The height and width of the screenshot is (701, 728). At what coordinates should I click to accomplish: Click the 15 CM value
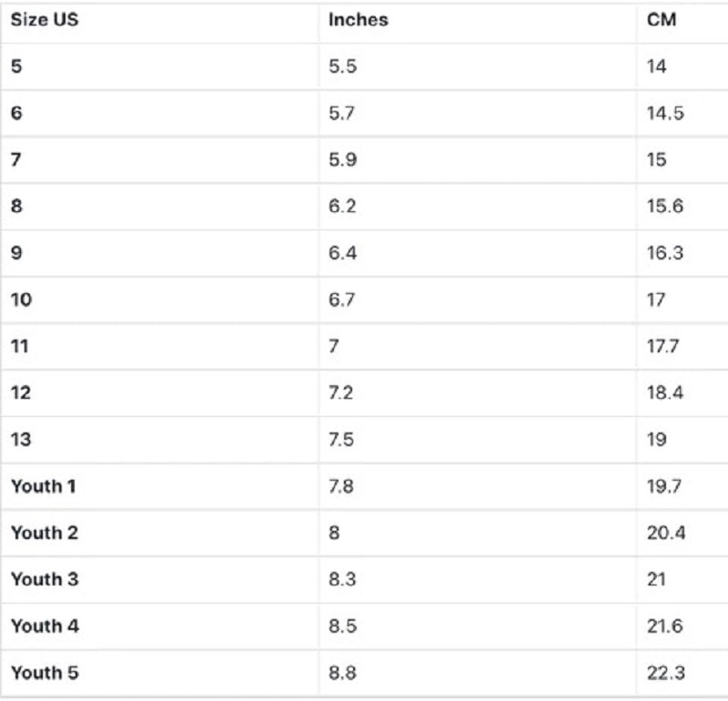(x=656, y=159)
